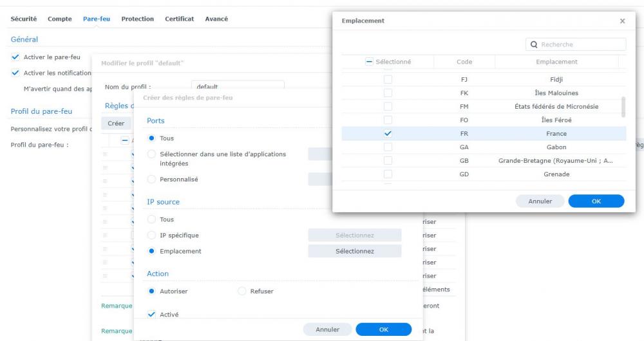The width and height of the screenshot is (644, 341).
Task: Select the Refuser action radio button
Action: 242,291
